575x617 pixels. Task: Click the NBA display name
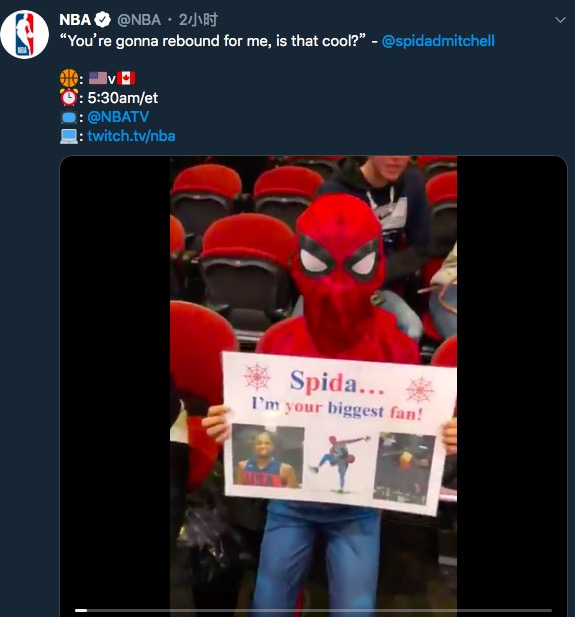click(x=75, y=20)
